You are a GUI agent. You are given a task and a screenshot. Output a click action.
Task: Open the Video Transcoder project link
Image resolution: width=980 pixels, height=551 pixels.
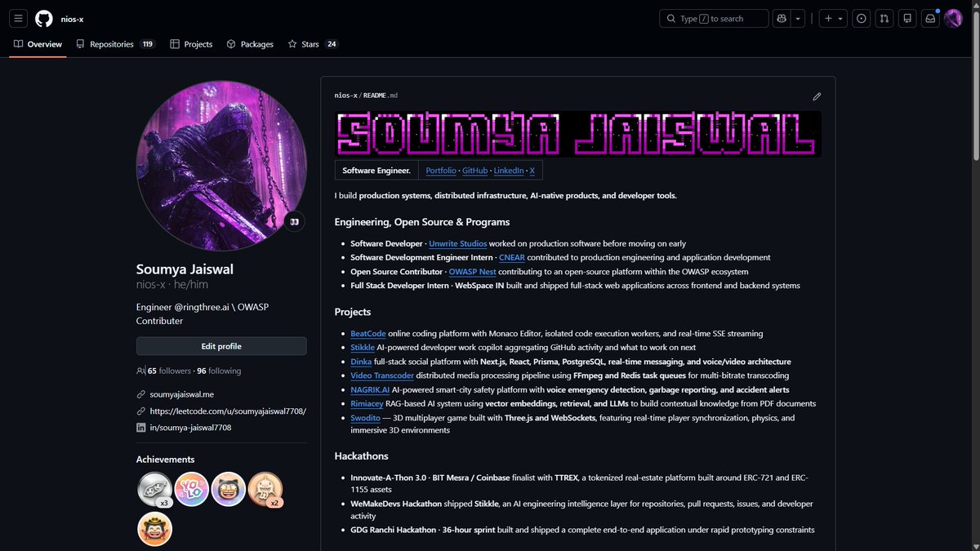coord(382,375)
